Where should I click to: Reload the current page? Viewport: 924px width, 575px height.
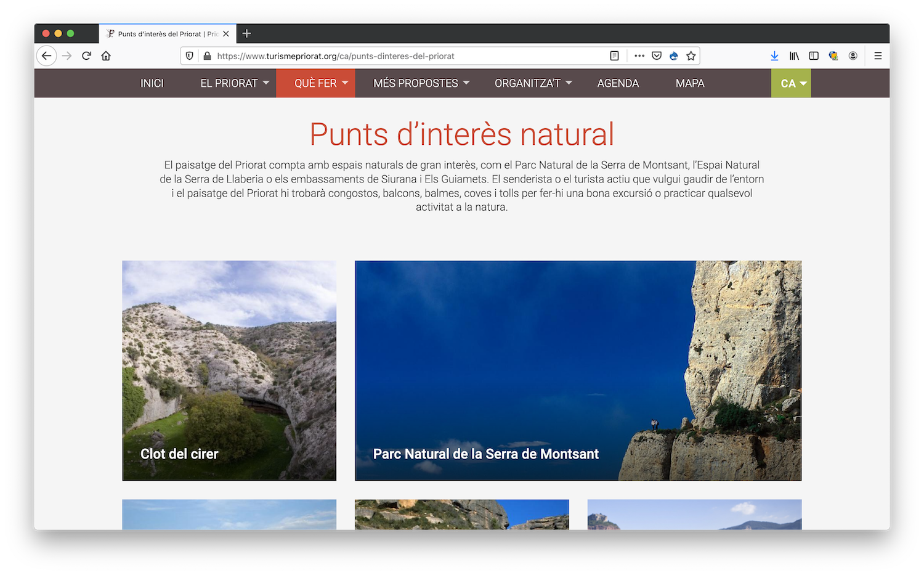click(87, 56)
